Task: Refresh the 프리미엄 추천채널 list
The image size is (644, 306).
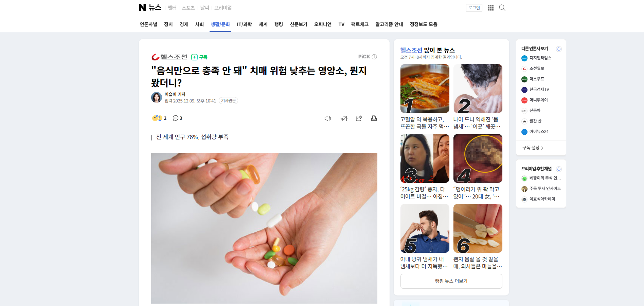Action: (559, 169)
